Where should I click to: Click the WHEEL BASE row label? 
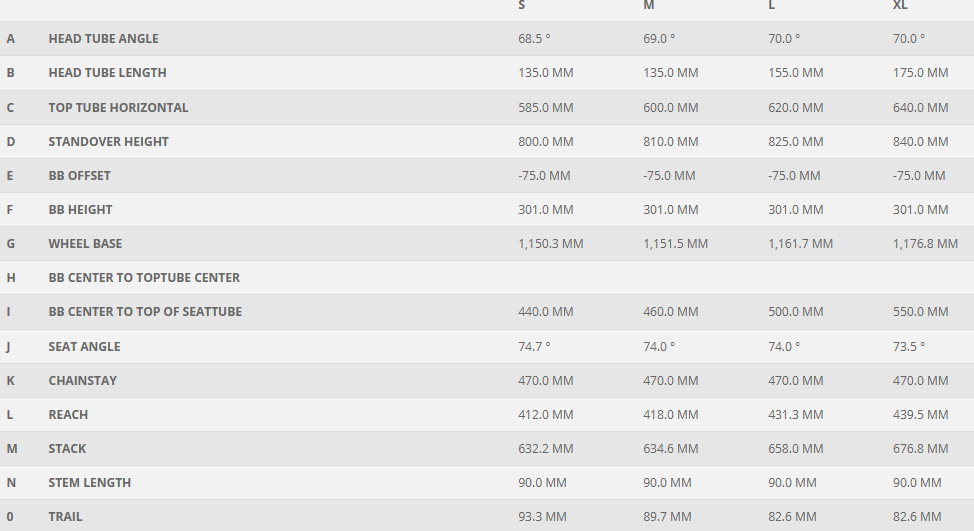pos(85,244)
